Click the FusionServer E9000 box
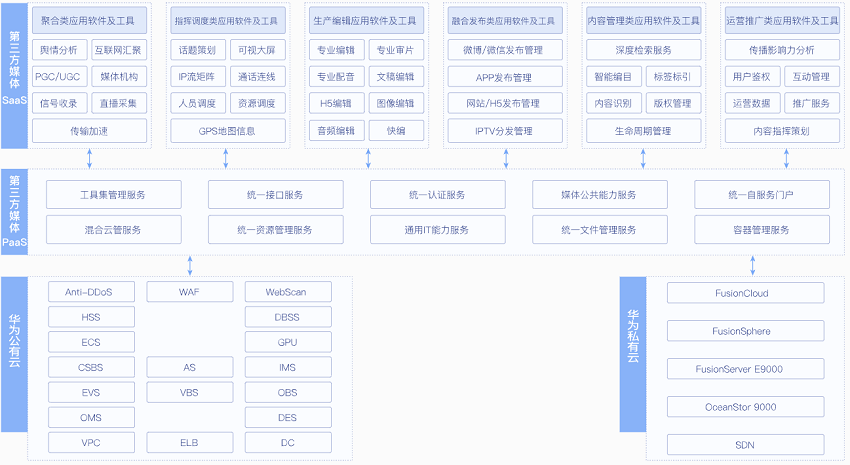Screen dimensions: 850x465 [x=746, y=369]
